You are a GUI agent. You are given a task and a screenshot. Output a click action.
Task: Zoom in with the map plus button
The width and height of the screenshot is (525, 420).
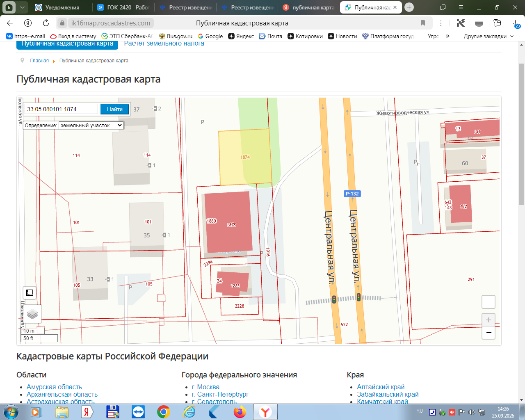click(x=488, y=320)
